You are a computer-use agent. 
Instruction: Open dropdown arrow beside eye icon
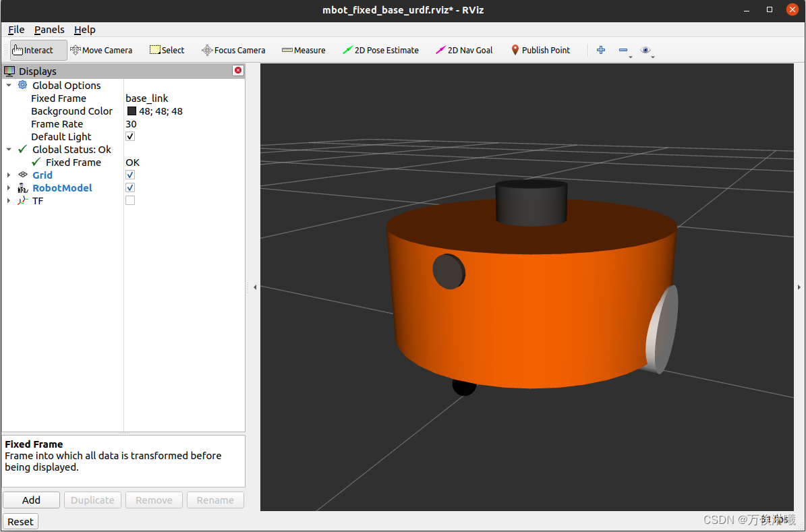653,57
